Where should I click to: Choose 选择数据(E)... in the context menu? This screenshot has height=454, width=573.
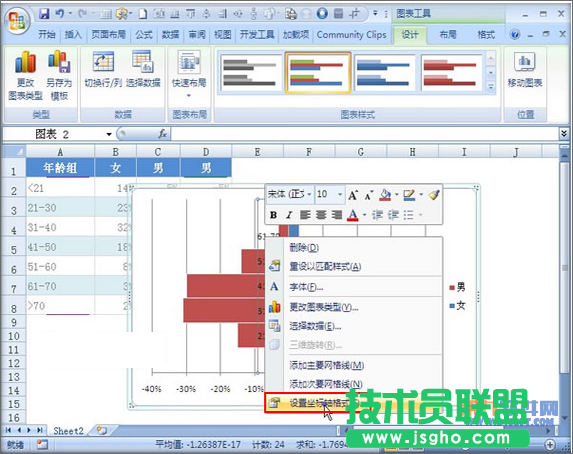354,326
